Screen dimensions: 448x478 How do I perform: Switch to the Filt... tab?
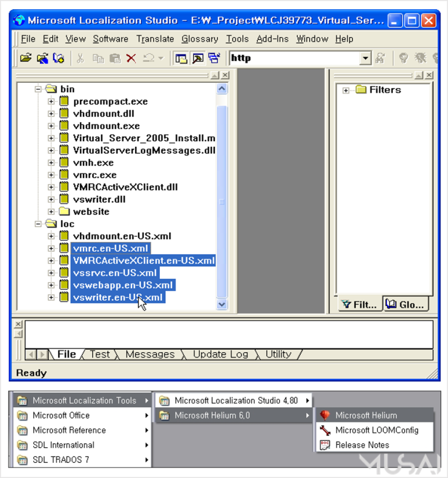click(359, 304)
